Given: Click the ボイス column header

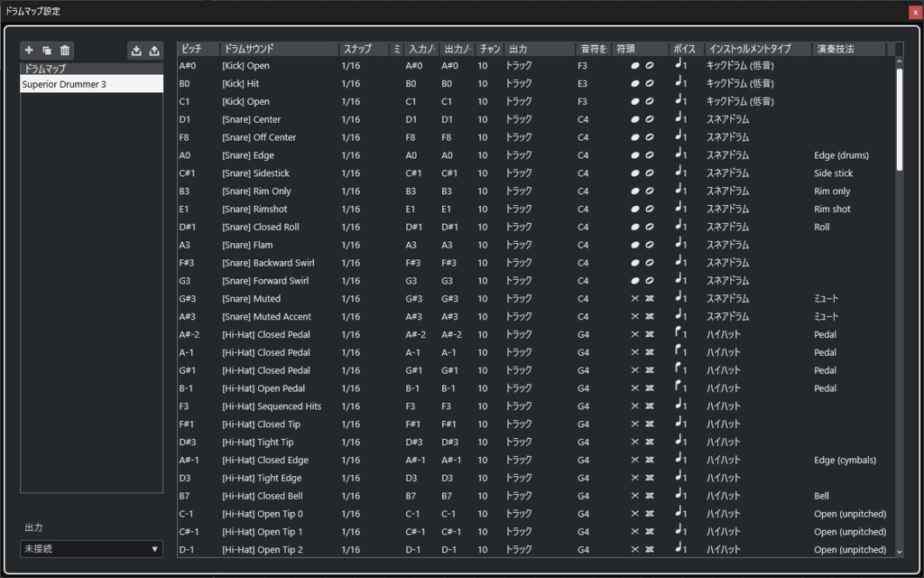Looking at the screenshot, I should 687,49.
